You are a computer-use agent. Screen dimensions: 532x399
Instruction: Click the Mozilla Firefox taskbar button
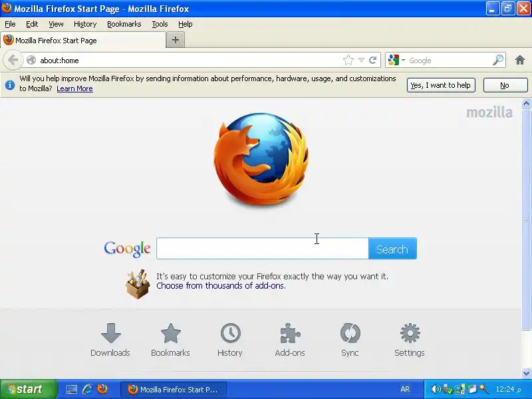pyautogui.click(x=174, y=390)
